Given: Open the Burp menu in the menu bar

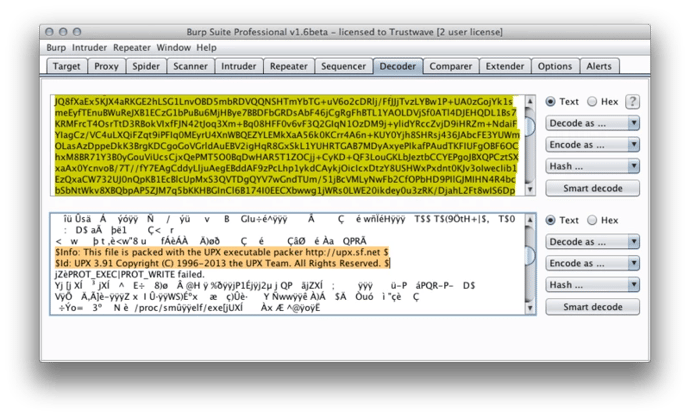Looking at the screenshot, I should coord(56,47).
